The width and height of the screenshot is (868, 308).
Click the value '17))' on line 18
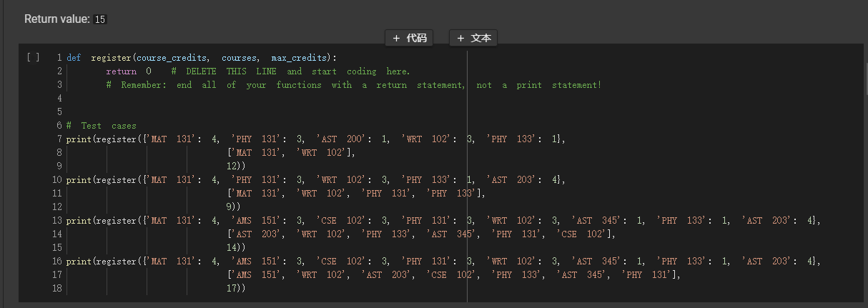pyautogui.click(x=236, y=288)
